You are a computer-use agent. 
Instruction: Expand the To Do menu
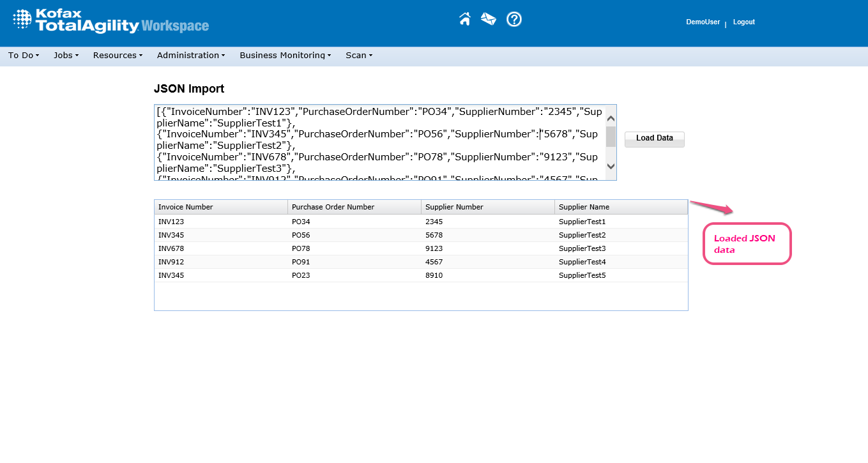(x=24, y=56)
